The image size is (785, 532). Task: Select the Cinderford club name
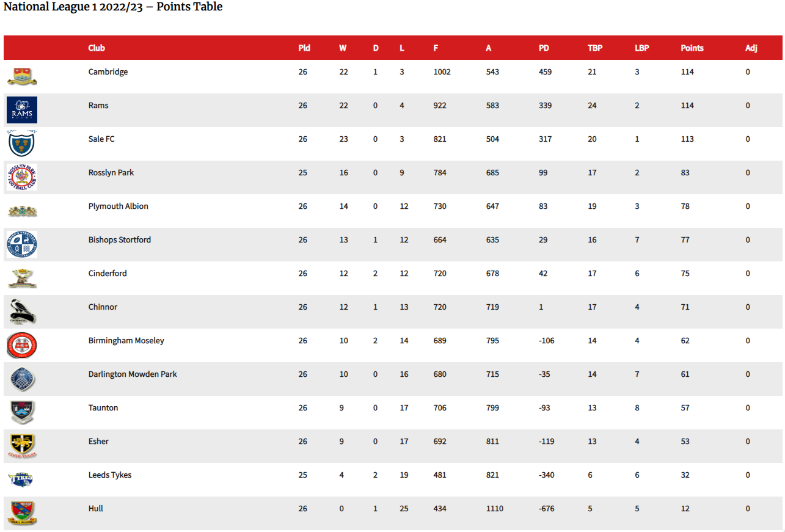pyautogui.click(x=108, y=274)
